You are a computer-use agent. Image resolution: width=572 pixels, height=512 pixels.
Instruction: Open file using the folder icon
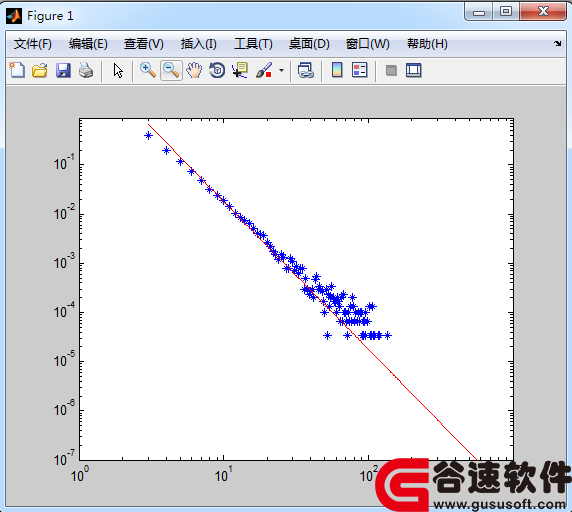click(x=40, y=70)
